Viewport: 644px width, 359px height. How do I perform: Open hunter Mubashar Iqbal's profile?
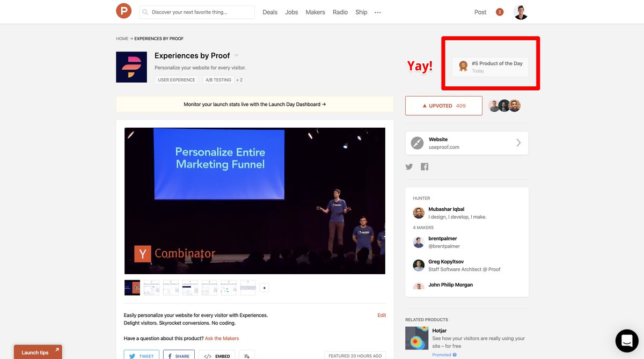point(447,209)
